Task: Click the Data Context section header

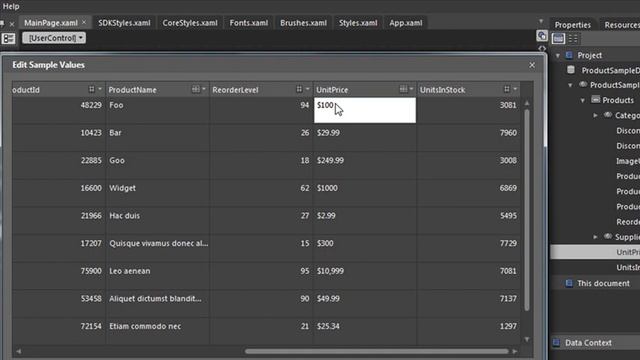Action: (596, 343)
